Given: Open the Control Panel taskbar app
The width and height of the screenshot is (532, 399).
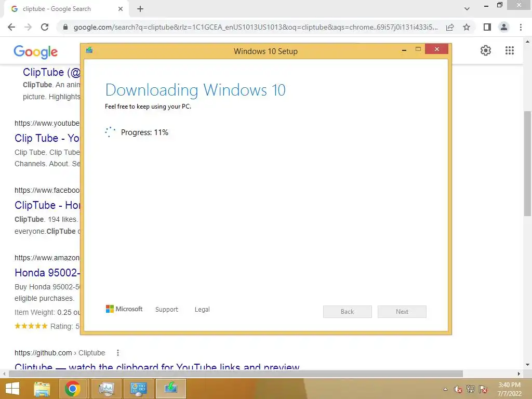Looking at the screenshot, I should (138, 389).
